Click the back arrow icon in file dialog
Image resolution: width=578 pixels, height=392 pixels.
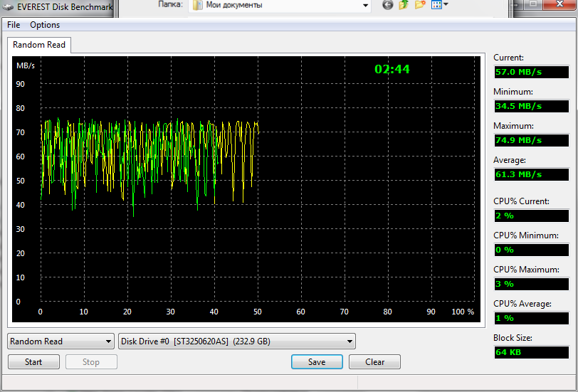[x=388, y=5]
